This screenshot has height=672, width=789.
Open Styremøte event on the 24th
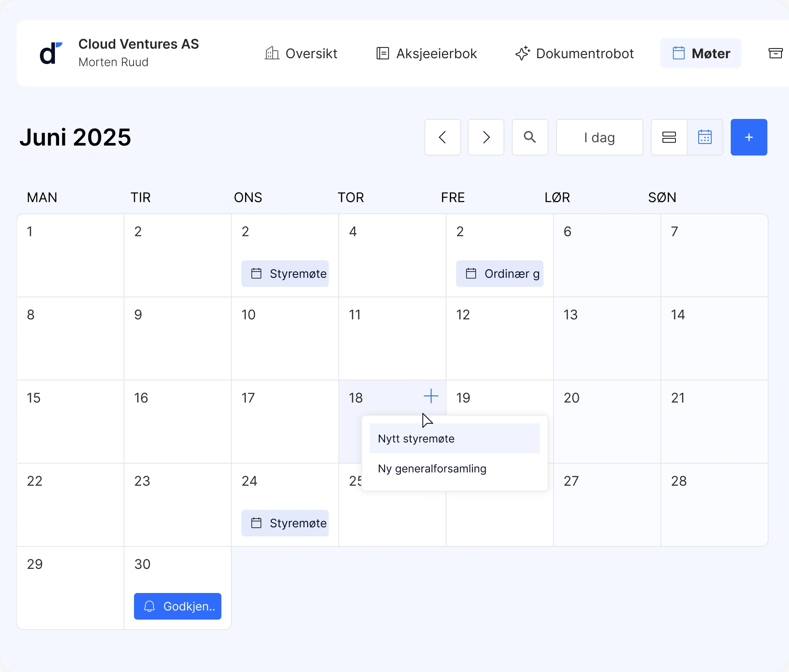(285, 523)
